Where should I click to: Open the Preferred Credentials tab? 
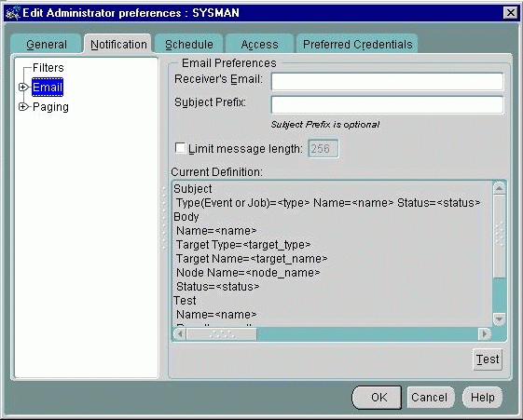point(357,44)
